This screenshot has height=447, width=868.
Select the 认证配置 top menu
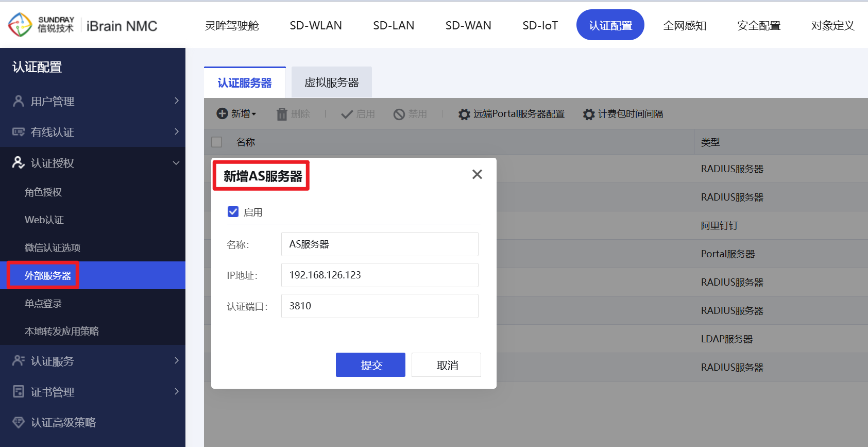(x=610, y=25)
